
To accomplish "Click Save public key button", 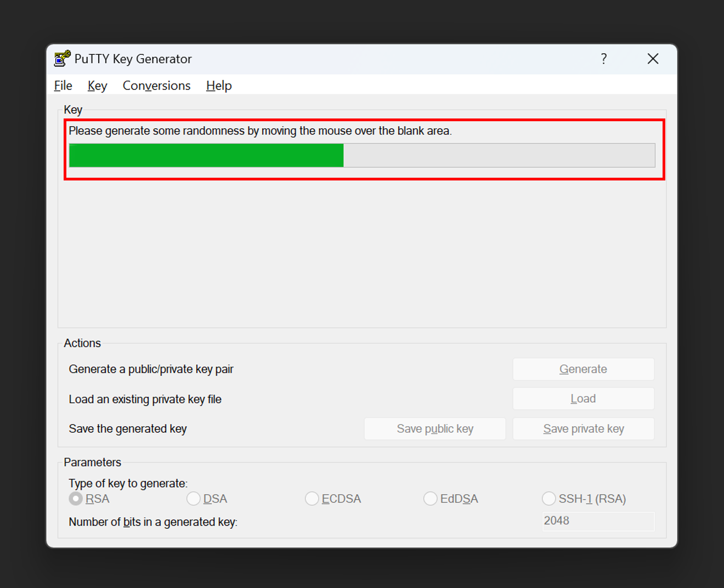I will click(x=435, y=429).
